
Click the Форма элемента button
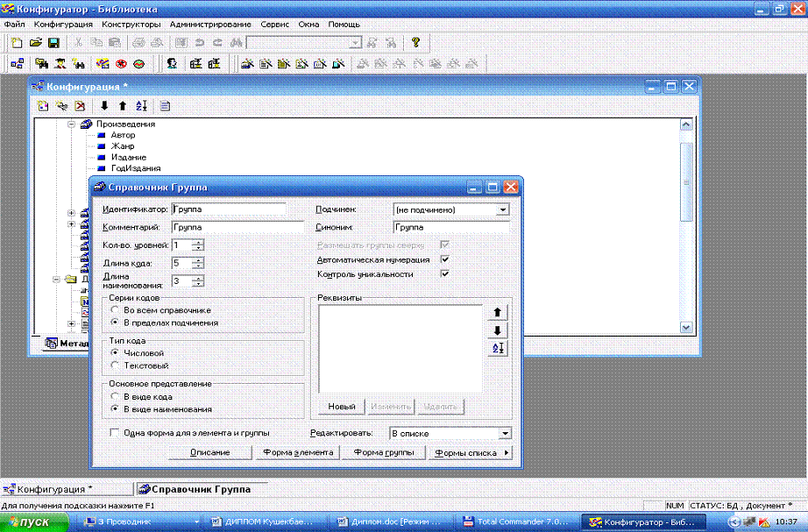(297, 453)
